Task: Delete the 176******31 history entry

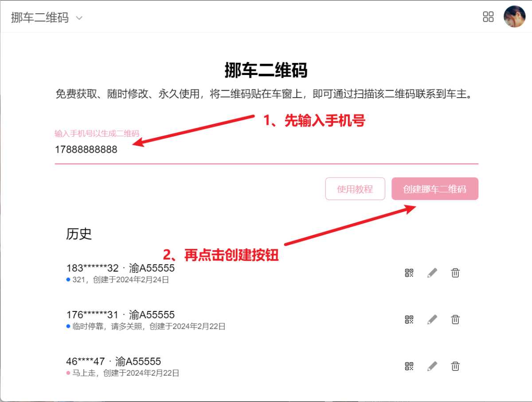Action: (x=455, y=319)
